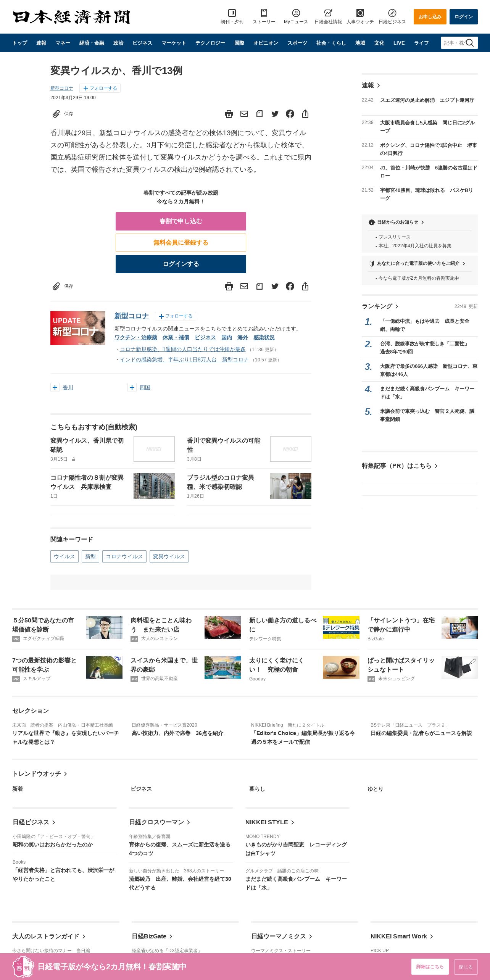Open ranking item 大阪府で最多の666人感染
Viewport: 490px width, 980px height.
click(429, 370)
